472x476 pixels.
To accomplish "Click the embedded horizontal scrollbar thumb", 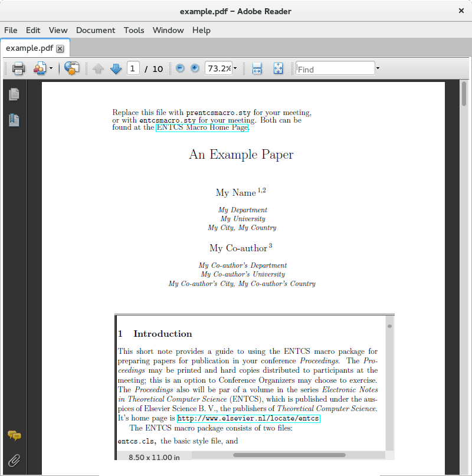I will (x=289, y=455).
